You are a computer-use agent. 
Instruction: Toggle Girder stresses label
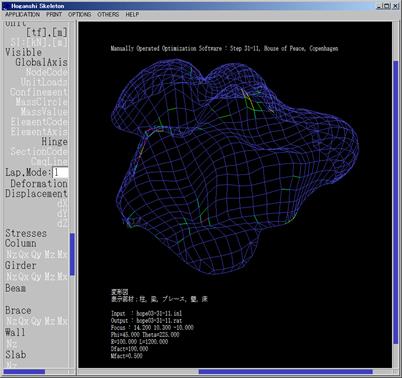point(21,266)
